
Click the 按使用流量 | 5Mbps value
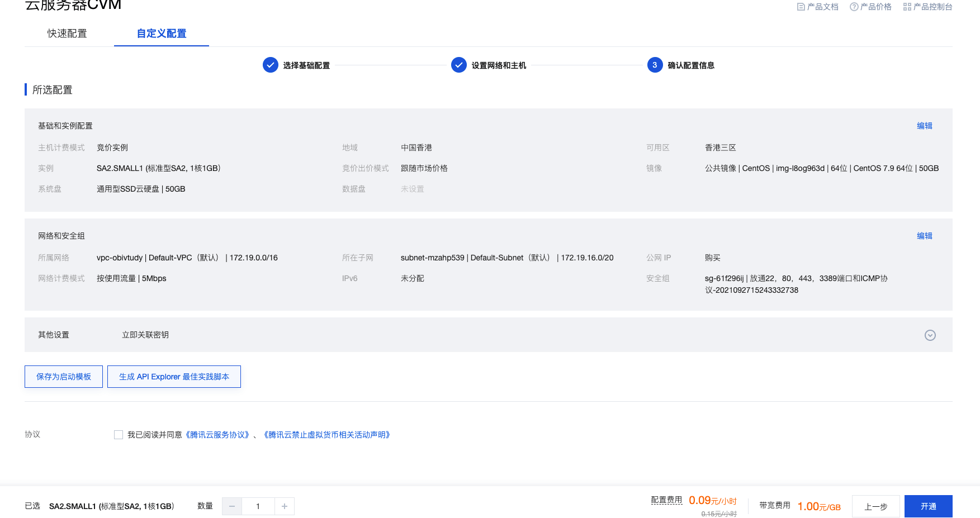tap(131, 278)
